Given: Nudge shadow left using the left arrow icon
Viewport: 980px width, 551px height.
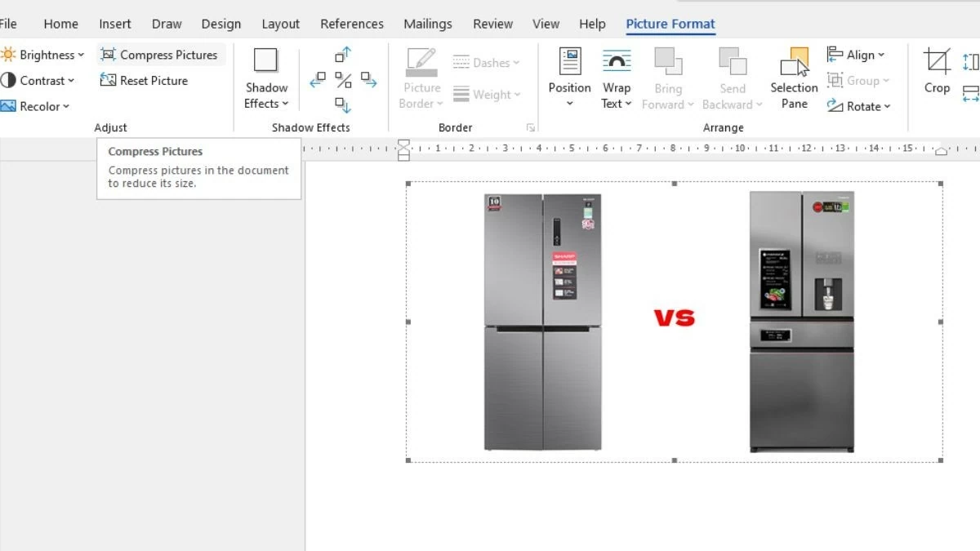Looking at the screenshot, I should [x=318, y=79].
